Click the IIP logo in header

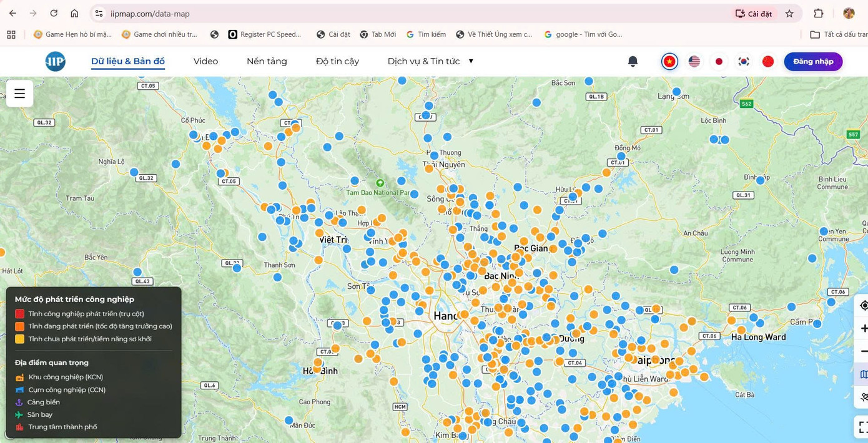point(55,61)
